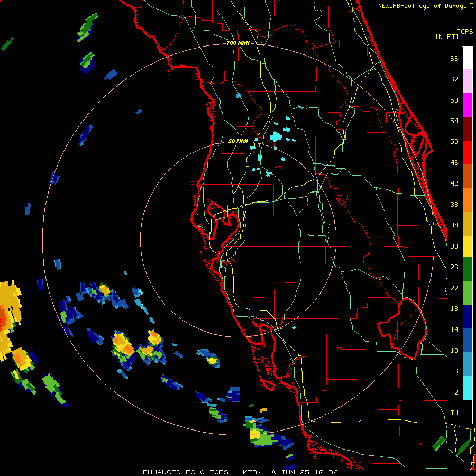Click the 22 value on legend scale
The width and height of the screenshot is (476, 476).
pyautogui.click(x=454, y=288)
